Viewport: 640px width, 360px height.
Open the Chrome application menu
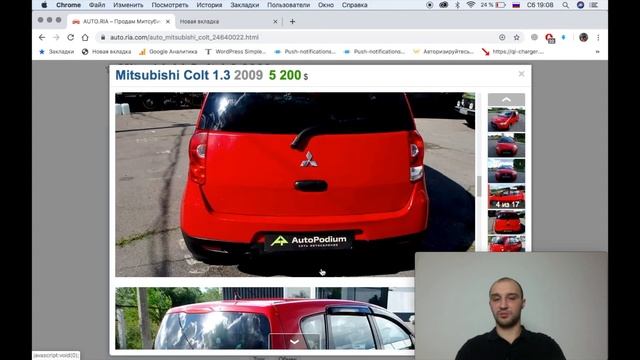tap(68, 5)
